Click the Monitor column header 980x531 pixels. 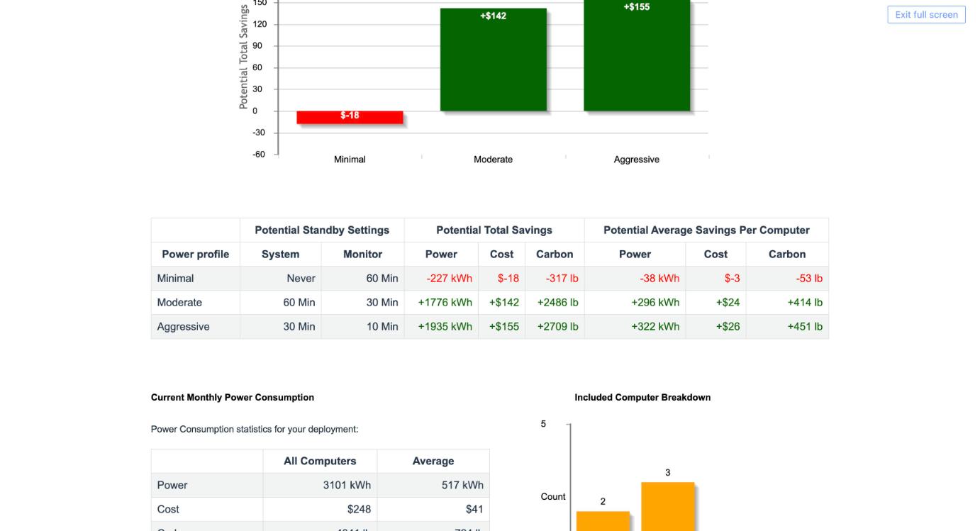[x=363, y=255]
